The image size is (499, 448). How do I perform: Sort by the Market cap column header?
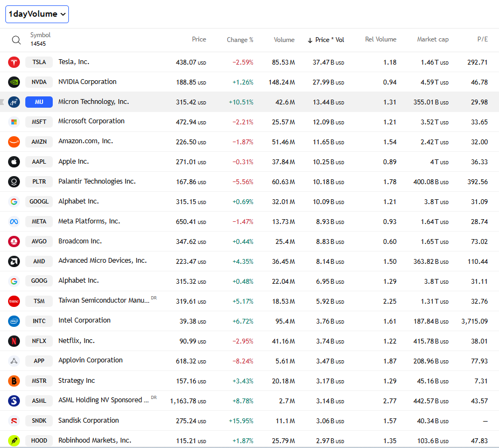433,39
